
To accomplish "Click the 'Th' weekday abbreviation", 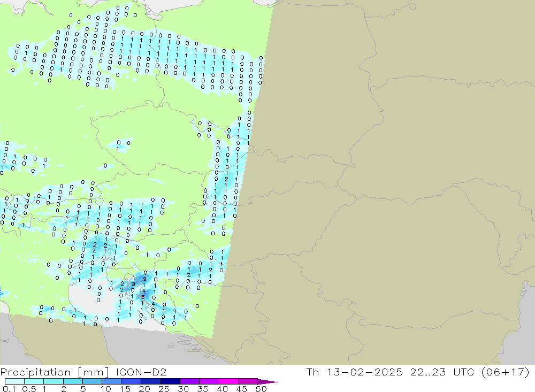I will click(312, 372).
